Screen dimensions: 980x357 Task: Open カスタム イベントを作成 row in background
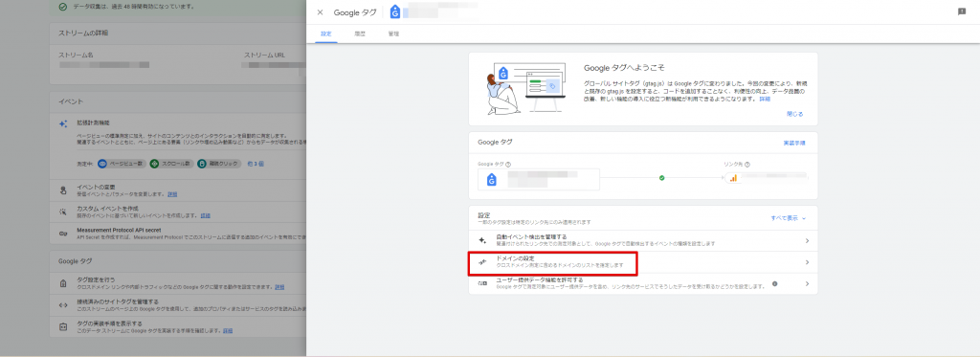pyautogui.click(x=178, y=212)
